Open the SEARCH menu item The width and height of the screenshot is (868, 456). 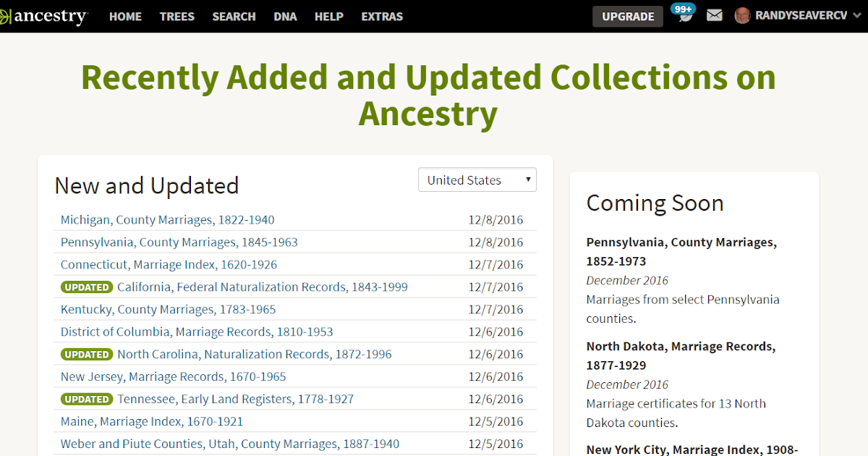tap(234, 16)
